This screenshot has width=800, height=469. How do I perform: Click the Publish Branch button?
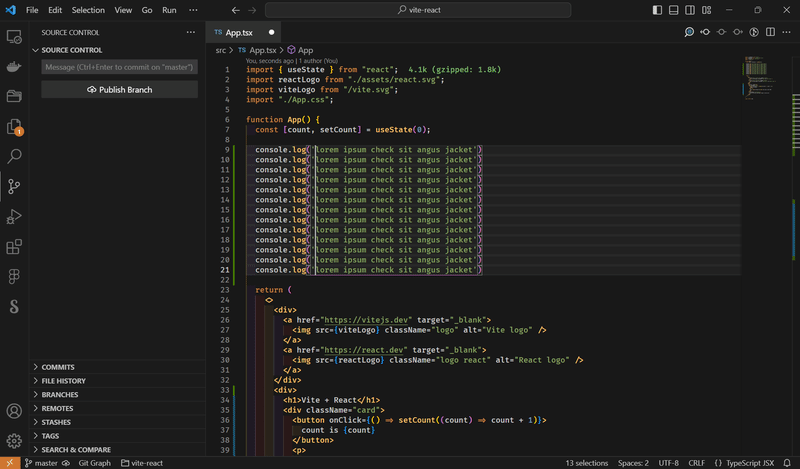(119, 89)
